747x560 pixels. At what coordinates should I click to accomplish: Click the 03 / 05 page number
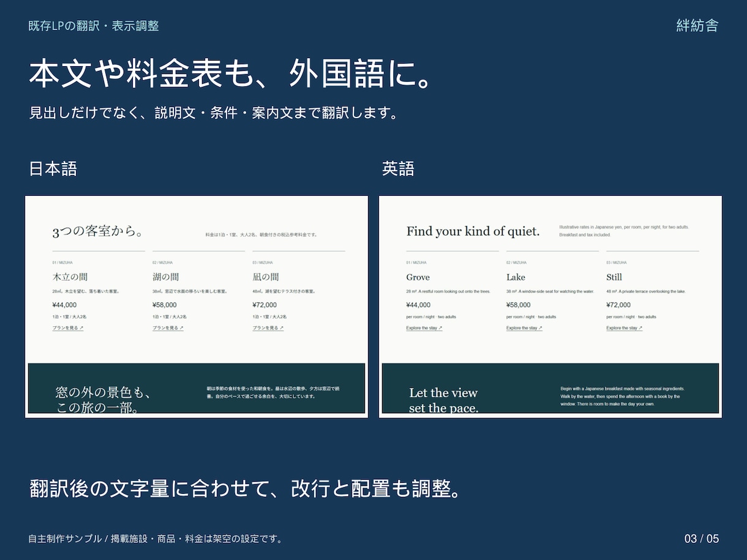(x=702, y=539)
